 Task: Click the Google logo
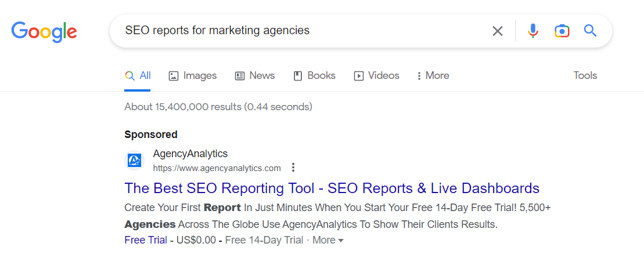pyautogui.click(x=44, y=32)
